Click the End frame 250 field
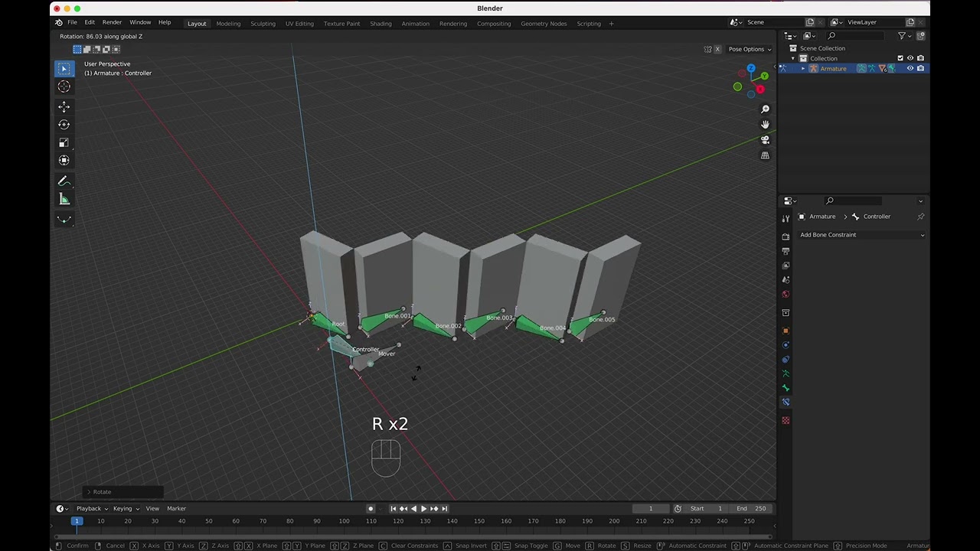This screenshot has height=551, width=980. tap(751, 509)
